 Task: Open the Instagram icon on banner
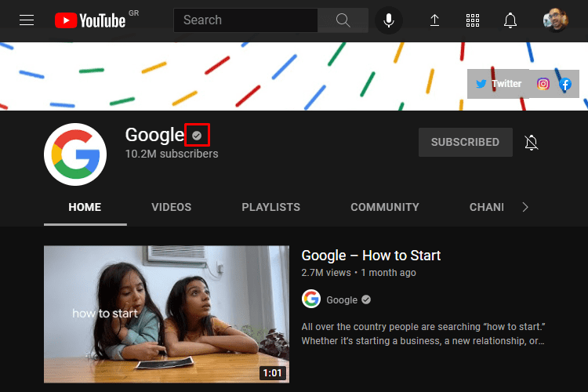pos(543,84)
